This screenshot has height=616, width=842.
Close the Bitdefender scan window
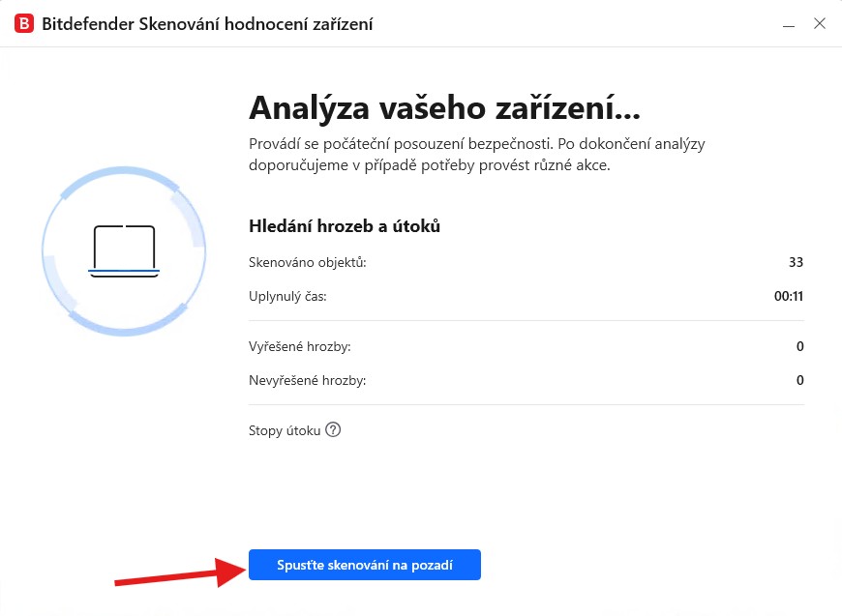pyautogui.click(x=820, y=23)
